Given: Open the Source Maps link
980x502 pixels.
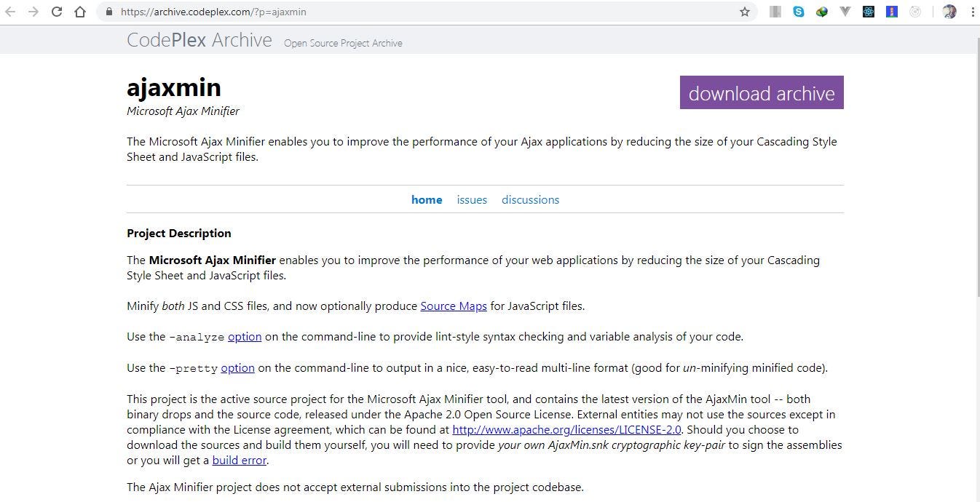Looking at the screenshot, I should click(x=454, y=306).
